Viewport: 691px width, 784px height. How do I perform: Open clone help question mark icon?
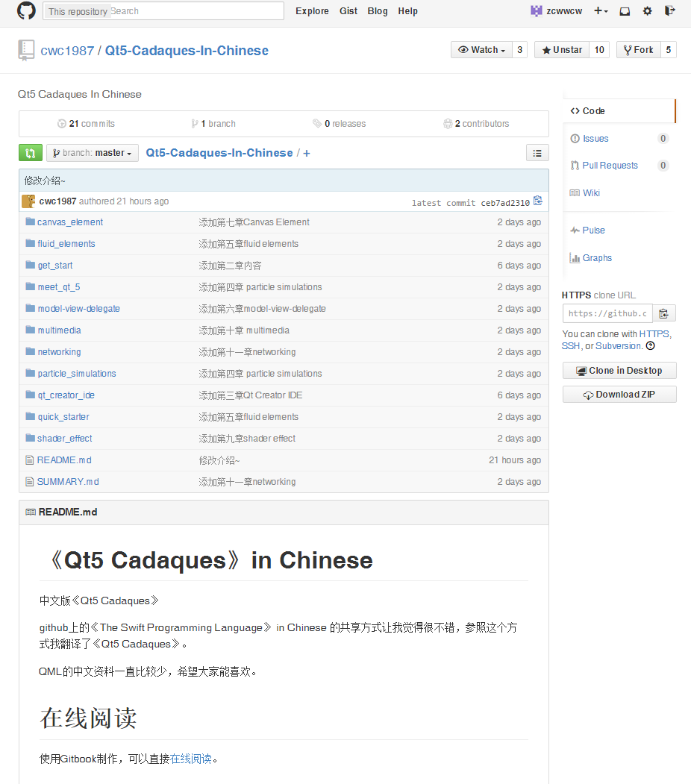pyautogui.click(x=651, y=346)
